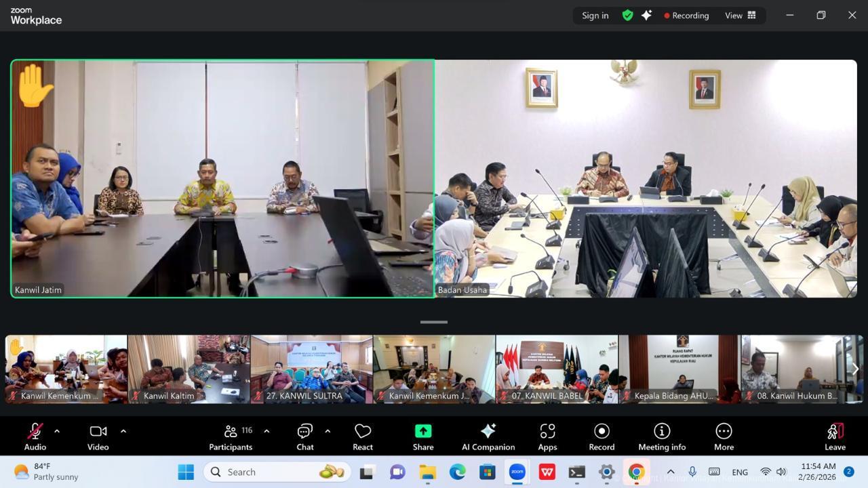The height and width of the screenshot is (488, 868).
Task: Open the AI Companion panel
Action: click(488, 436)
